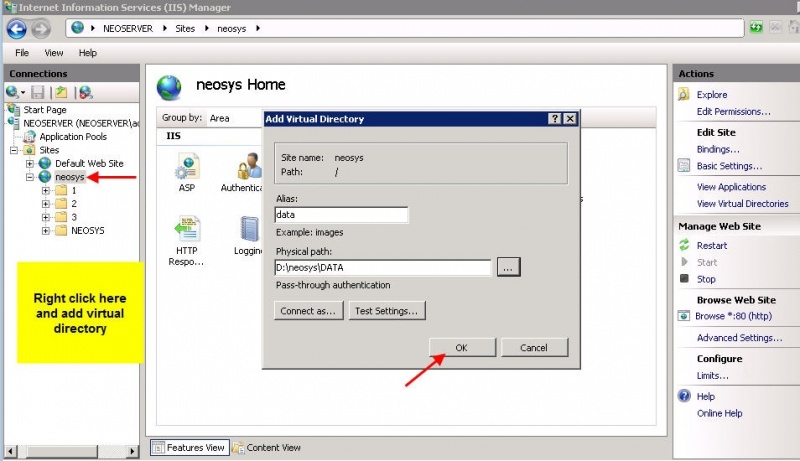Screen dimensions: 800x461
Task: Select the neosys site in tree
Action: pos(69,177)
